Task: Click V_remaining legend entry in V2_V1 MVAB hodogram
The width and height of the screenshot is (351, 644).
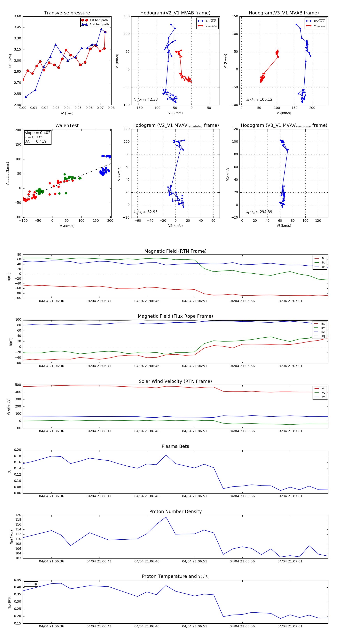Action: (x=207, y=26)
